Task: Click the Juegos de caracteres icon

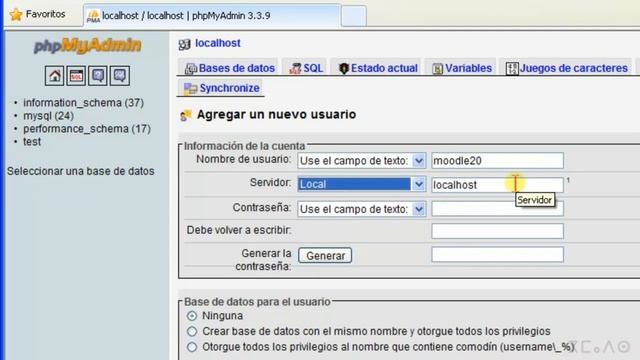Action: 512,69
